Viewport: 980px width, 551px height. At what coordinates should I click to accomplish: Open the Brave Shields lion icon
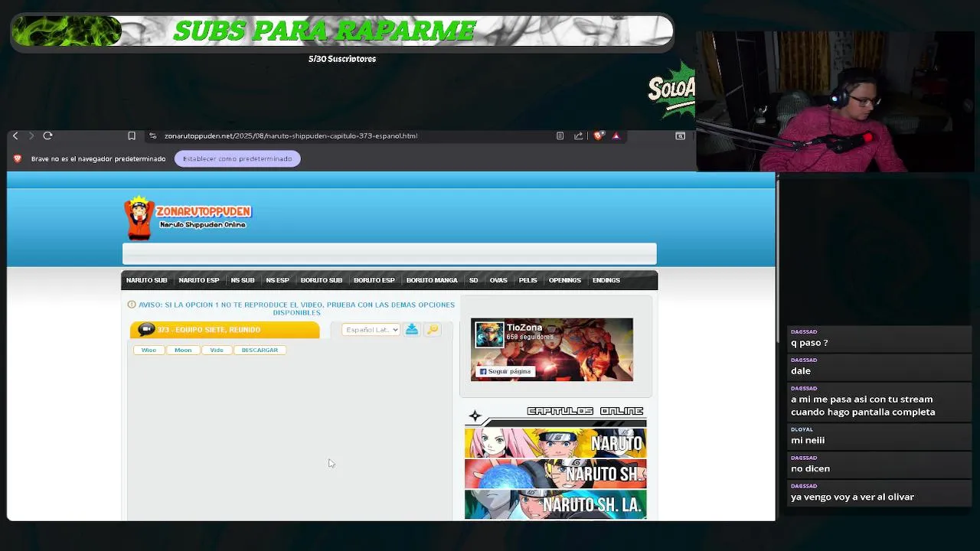pos(598,135)
